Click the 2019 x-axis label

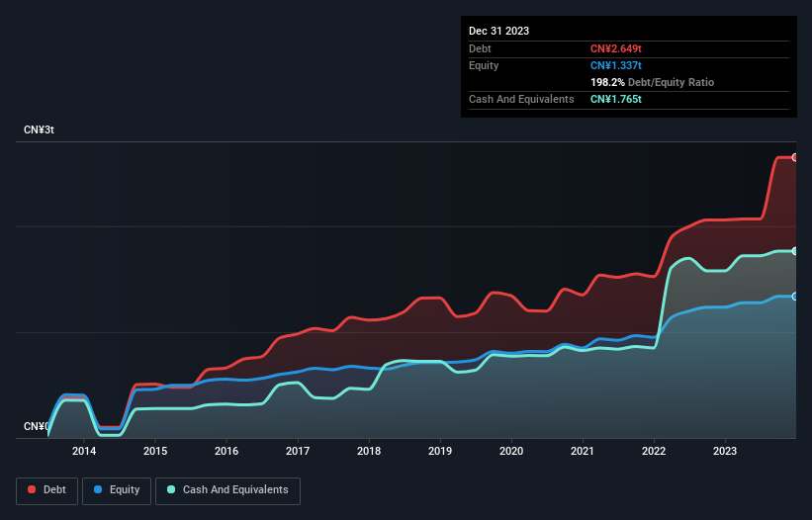pyautogui.click(x=440, y=451)
